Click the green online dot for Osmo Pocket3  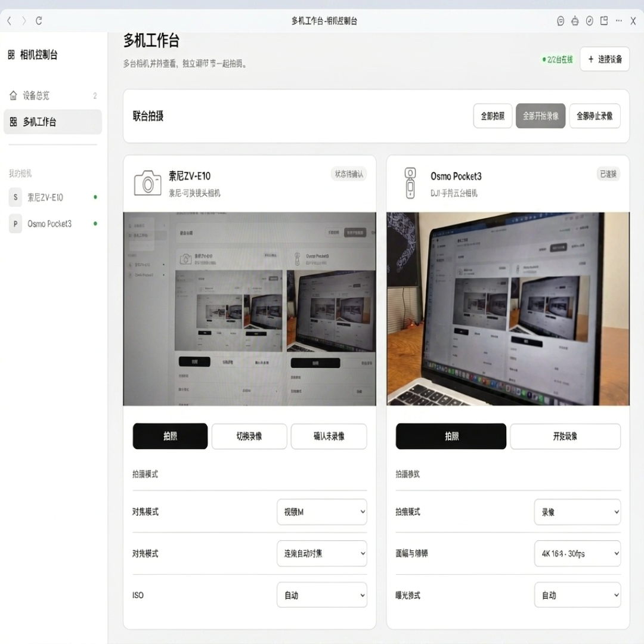(95, 224)
